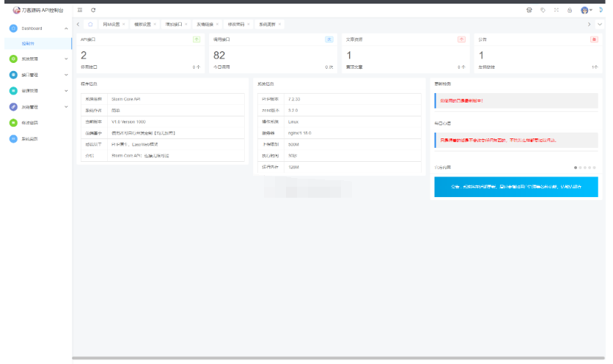The image size is (613, 364).
Task: Select the last carousel indicator dot
Action: click(x=594, y=168)
